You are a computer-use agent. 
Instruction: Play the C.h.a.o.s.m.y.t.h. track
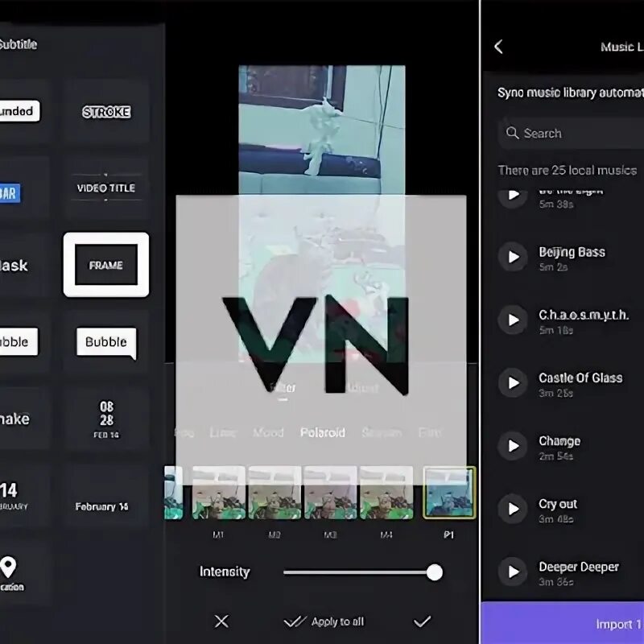513,320
